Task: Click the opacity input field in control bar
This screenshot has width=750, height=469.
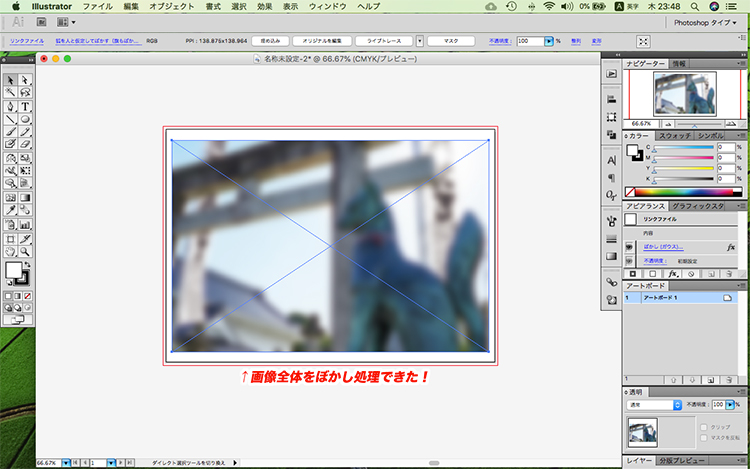Action: [530, 41]
